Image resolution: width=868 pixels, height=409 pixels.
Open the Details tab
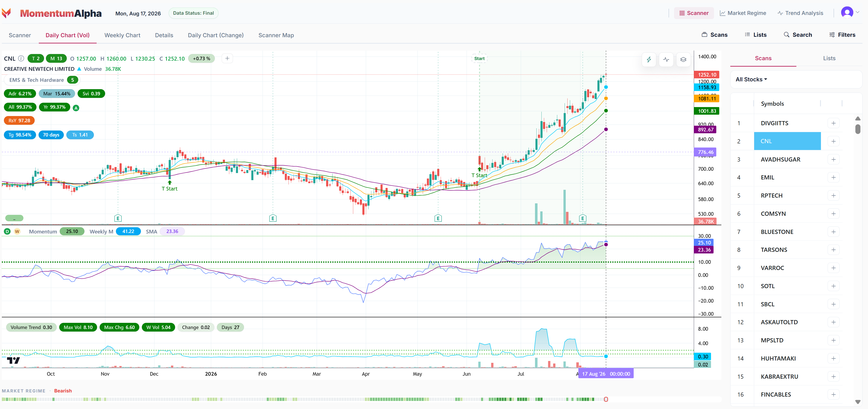tap(164, 35)
